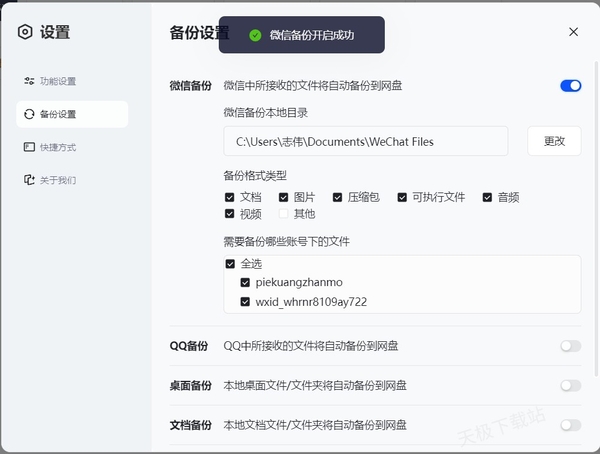Uncheck the 压缩包 format checkbox
This screenshot has height=454, width=600.
(x=338, y=198)
